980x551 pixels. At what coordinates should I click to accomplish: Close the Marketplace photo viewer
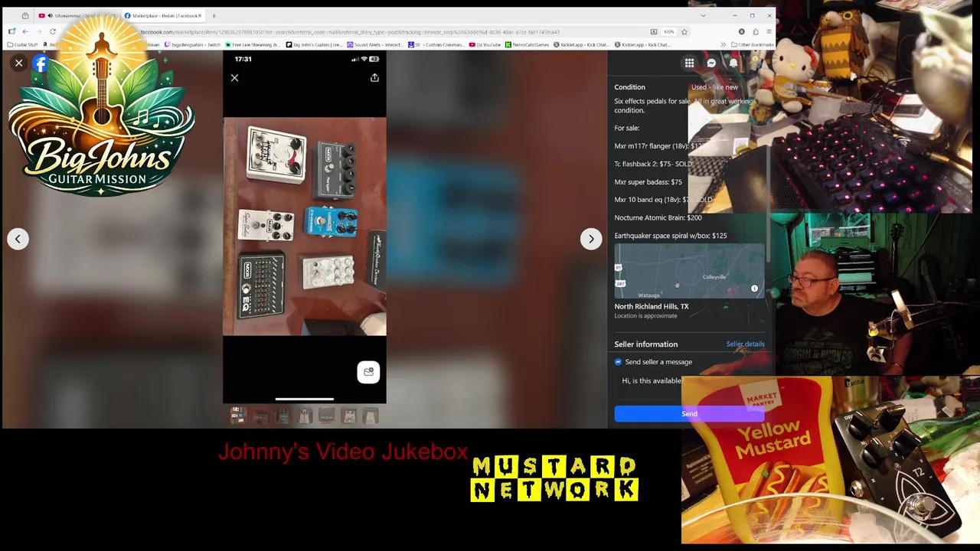[18, 64]
